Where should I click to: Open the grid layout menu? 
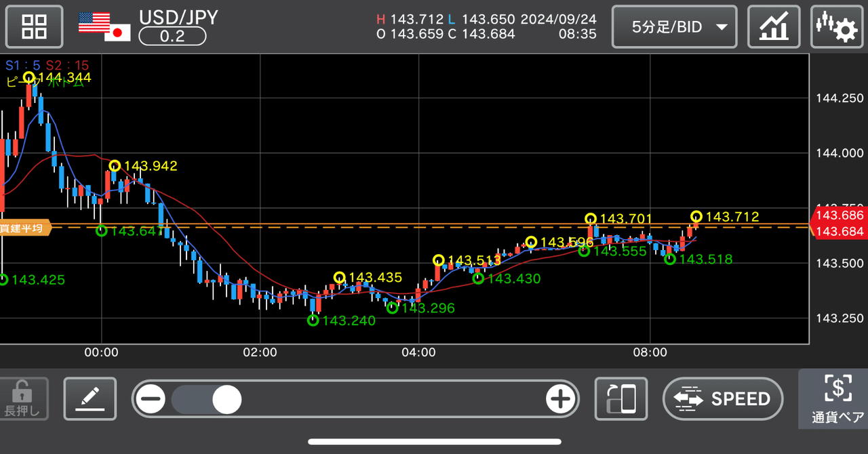click(x=34, y=26)
